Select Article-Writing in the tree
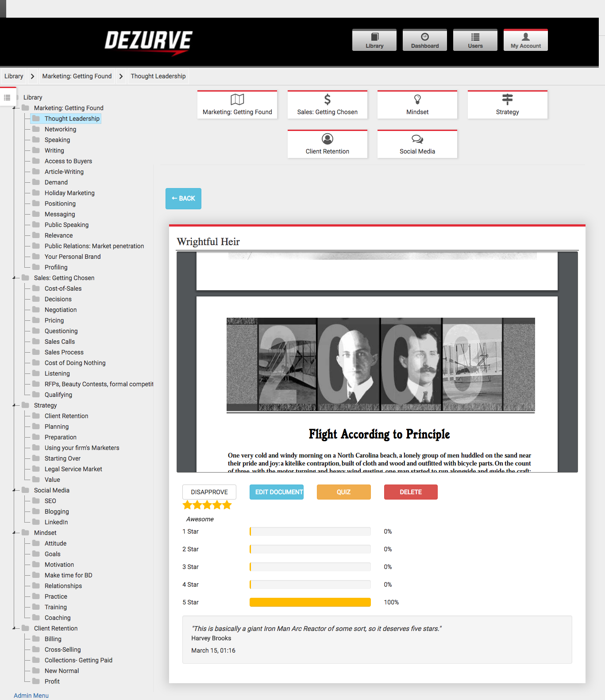Viewport: 605px width, 700px height. coord(64,172)
